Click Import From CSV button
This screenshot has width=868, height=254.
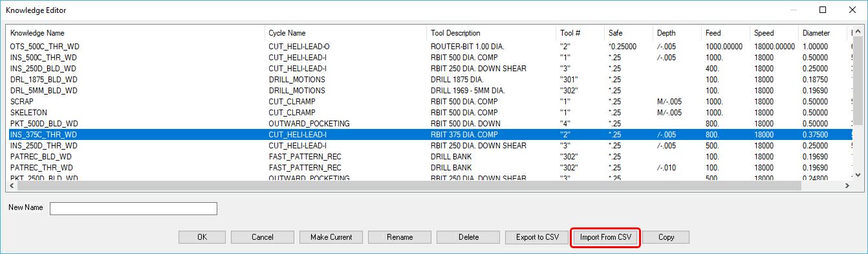pyautogui.click(x=605, y=237)
